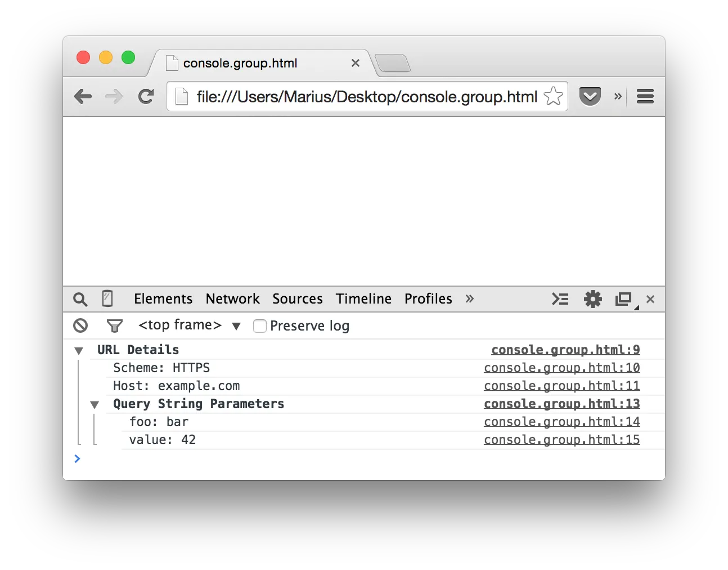
Task: Click the dock/undock DevTools window icon
Action: [623, 299]
